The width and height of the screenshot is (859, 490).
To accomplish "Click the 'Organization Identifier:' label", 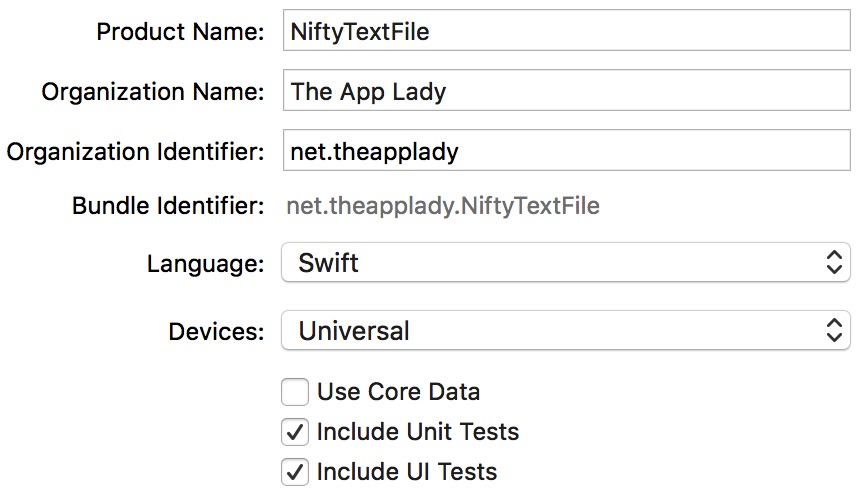I will (135, 152).
